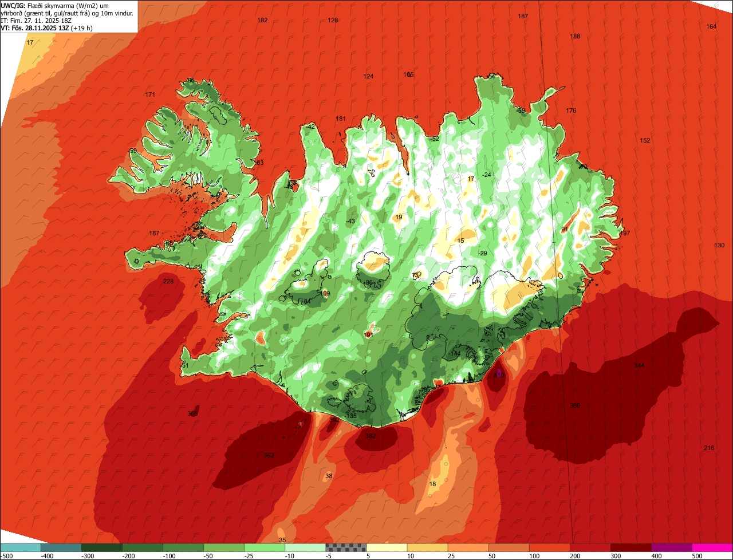The width and height of the screenshot is (733, 560).
Task: Click the map value 35 above the legend
Action: [282, 540]
